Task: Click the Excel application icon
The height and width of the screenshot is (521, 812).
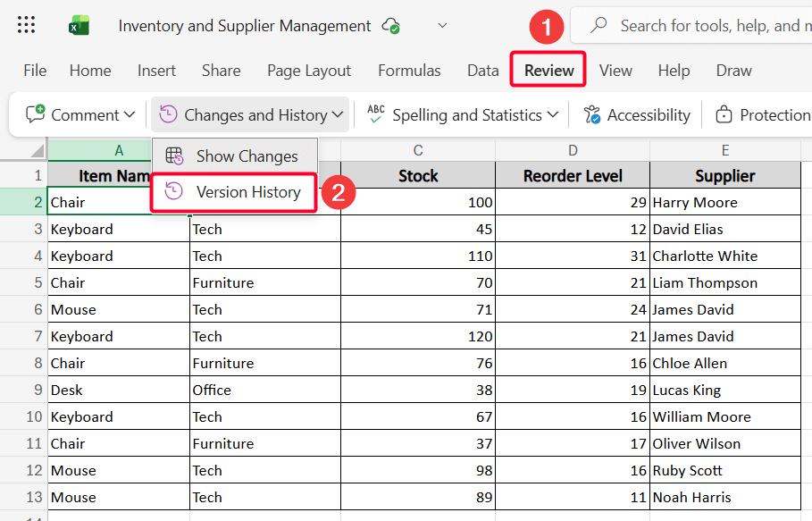Action: [79, 25]
